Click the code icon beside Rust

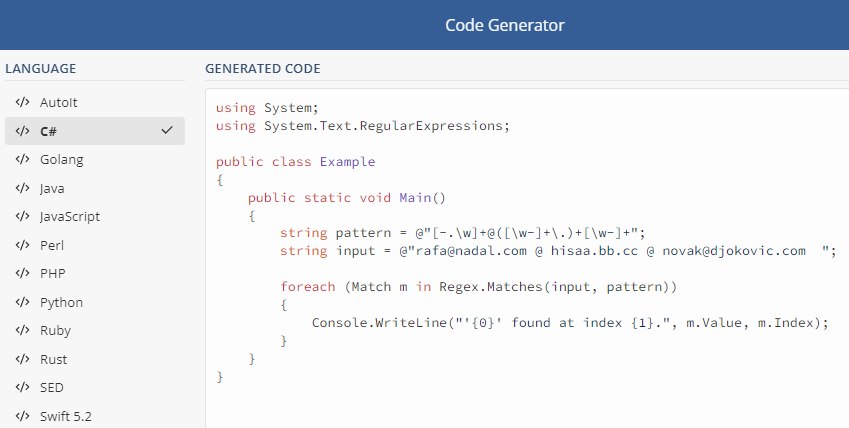pyautogui.click(x=22, y=359)
